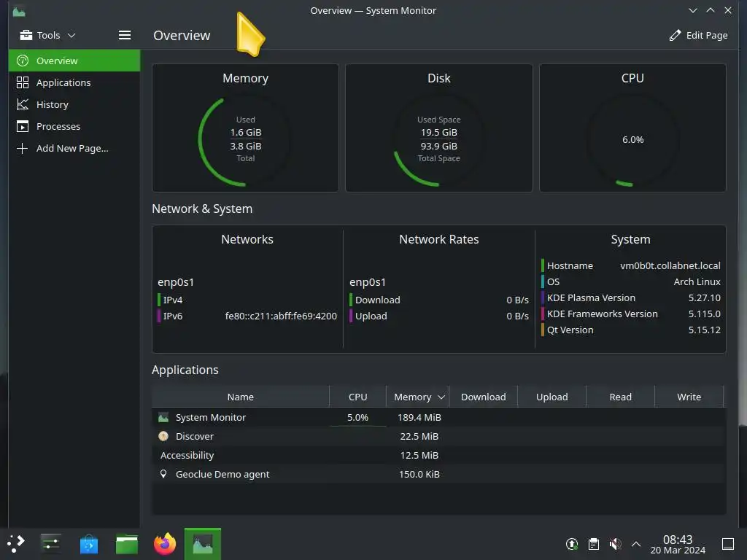
Task: Toggle the muted volume tray icon
Action: click(x=615, y=544)
